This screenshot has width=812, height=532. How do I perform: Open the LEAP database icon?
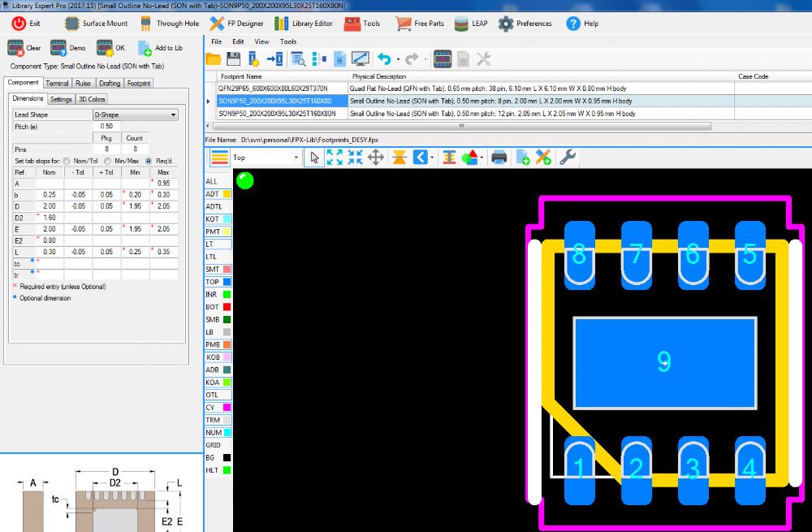point(461,24)
